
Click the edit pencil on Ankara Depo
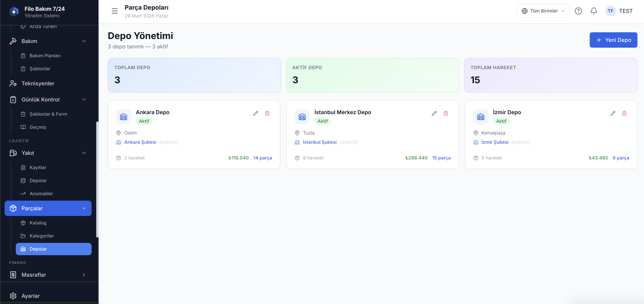[255, 113]
